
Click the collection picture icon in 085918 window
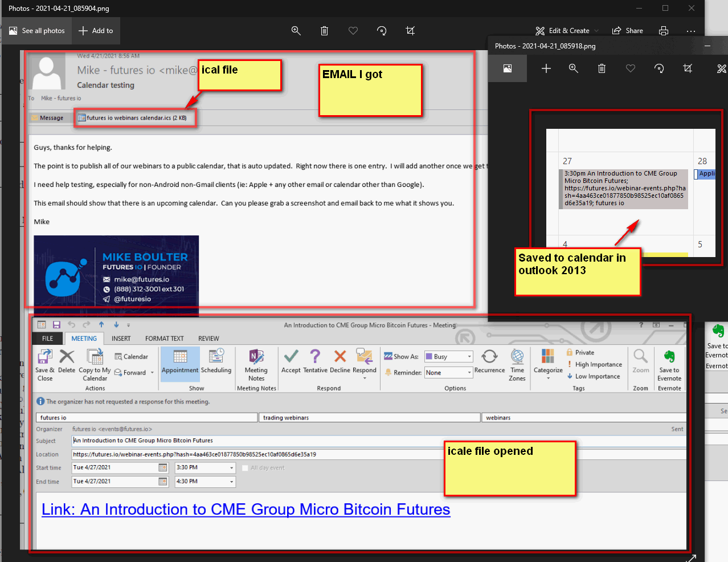(508, 68)
